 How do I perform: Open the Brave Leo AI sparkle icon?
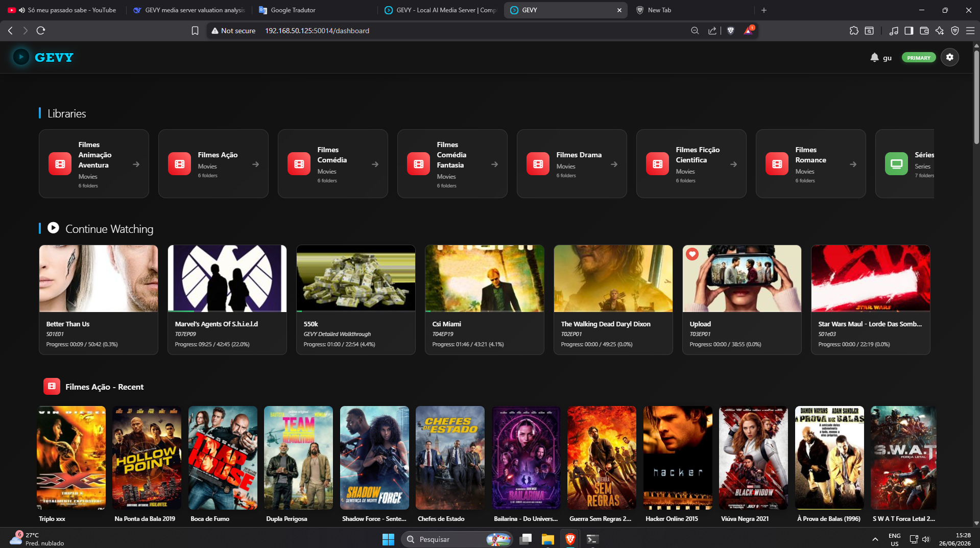[939, 31]
